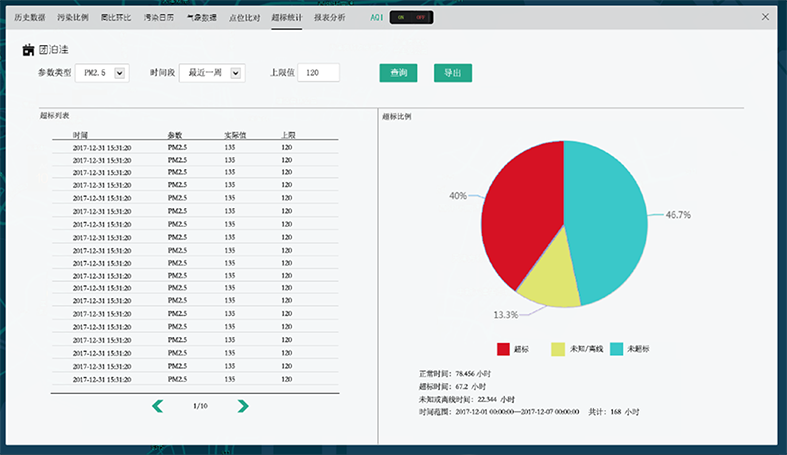This screenshot has width=787, height=455.
Task: Expand the 时间段 最近一周 dropdown
Action: click(236, 73)
